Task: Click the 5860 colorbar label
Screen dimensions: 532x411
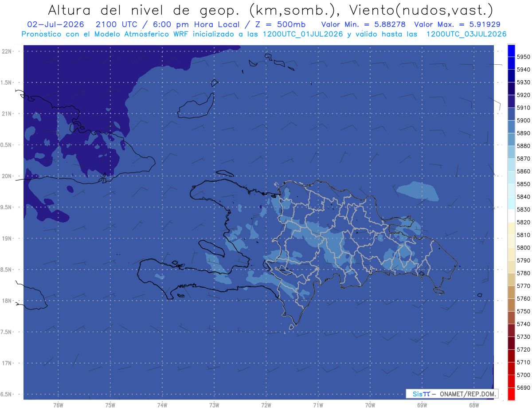Action: 524,172
